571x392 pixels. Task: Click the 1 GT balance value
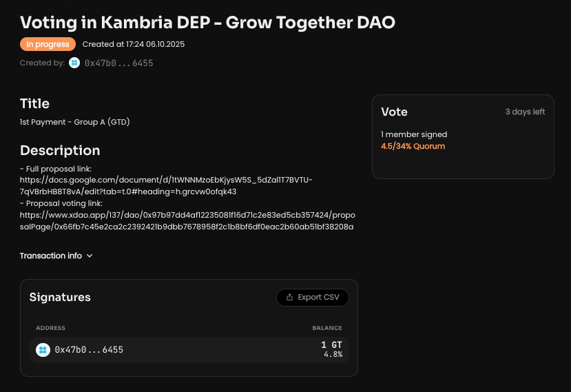[x=331, y=344]
